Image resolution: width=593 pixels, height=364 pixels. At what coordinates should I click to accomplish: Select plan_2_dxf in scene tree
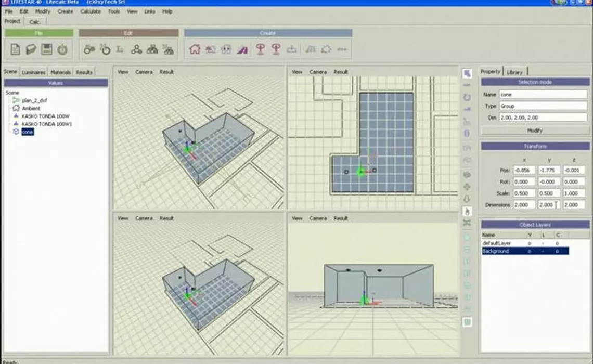(34, 100)
